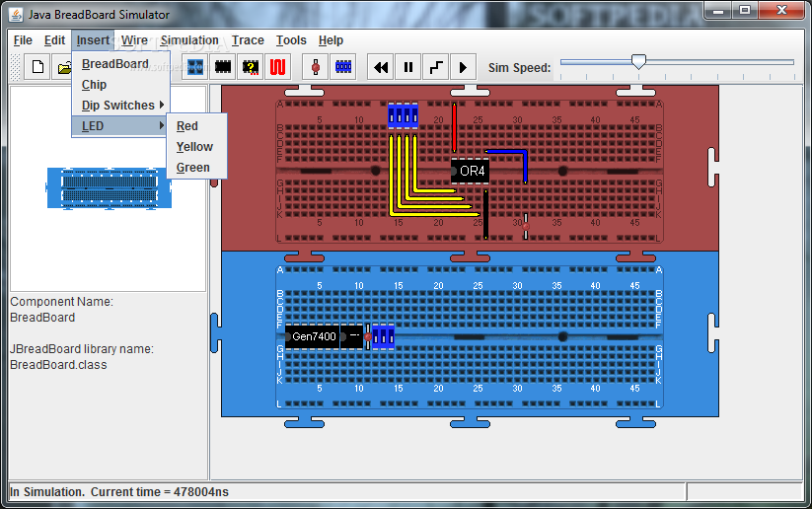Minimize the Java BreadBoard Simulator window
The width and height of the screenshot is (812, 509).
(717, 10)
